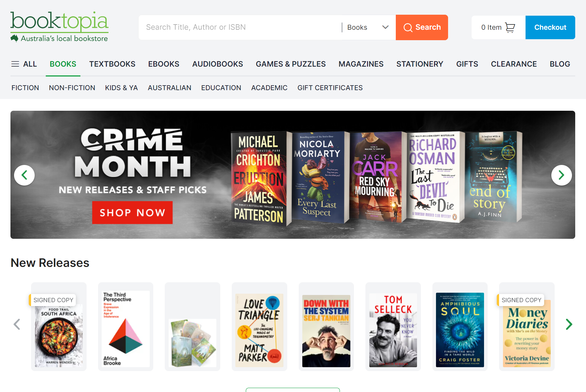This screenshot has width=586, height=392.
Task: Show next New Releases books
Action: pyautogui.click(x=569, y=324)
